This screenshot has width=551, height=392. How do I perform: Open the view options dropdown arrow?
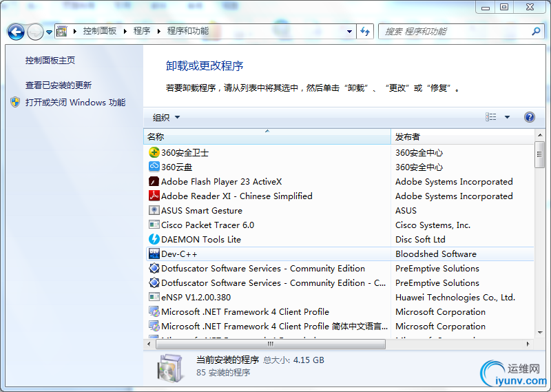pos(507,117)
